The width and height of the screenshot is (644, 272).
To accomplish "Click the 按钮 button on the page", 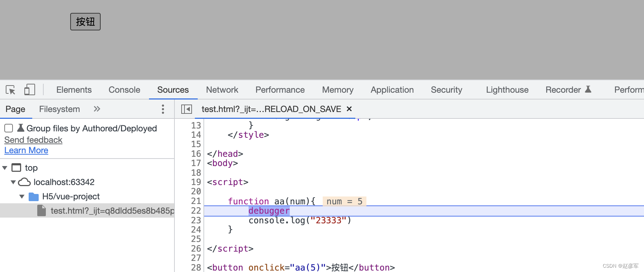I will [x=85, y=22].
